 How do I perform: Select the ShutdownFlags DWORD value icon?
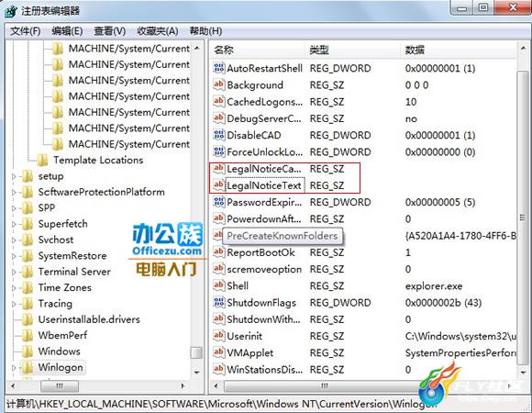[x=219, y=302]
